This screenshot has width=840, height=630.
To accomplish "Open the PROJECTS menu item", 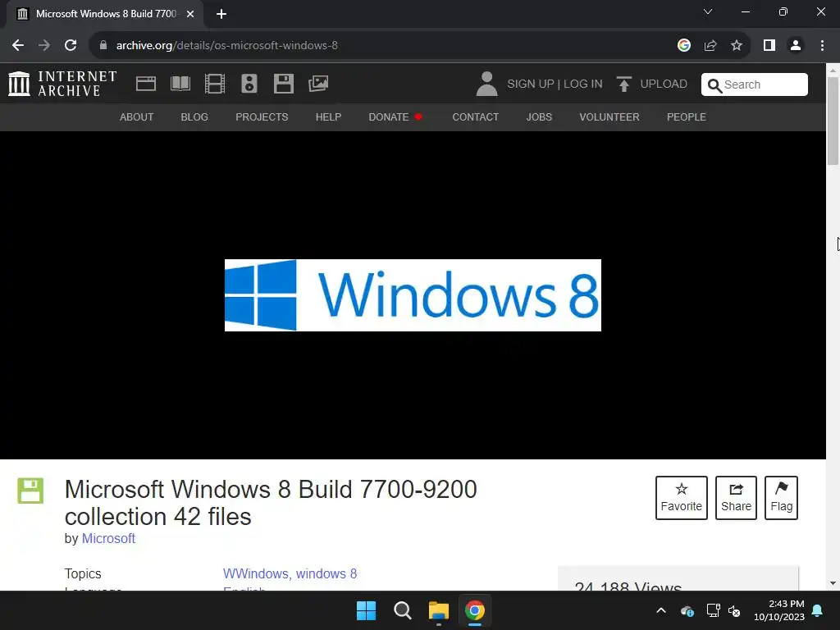I will (262, 116).
